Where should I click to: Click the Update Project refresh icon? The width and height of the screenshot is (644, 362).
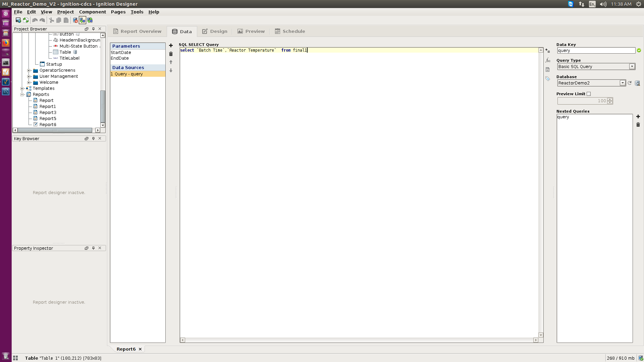(26, 20)
